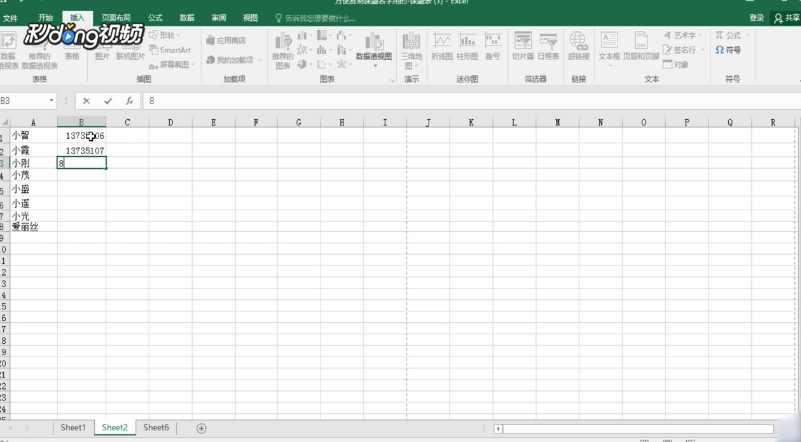Insert a Symbol (符号)
The height and width of the screenshot is (442, 801).
click(x=728, y=50)
